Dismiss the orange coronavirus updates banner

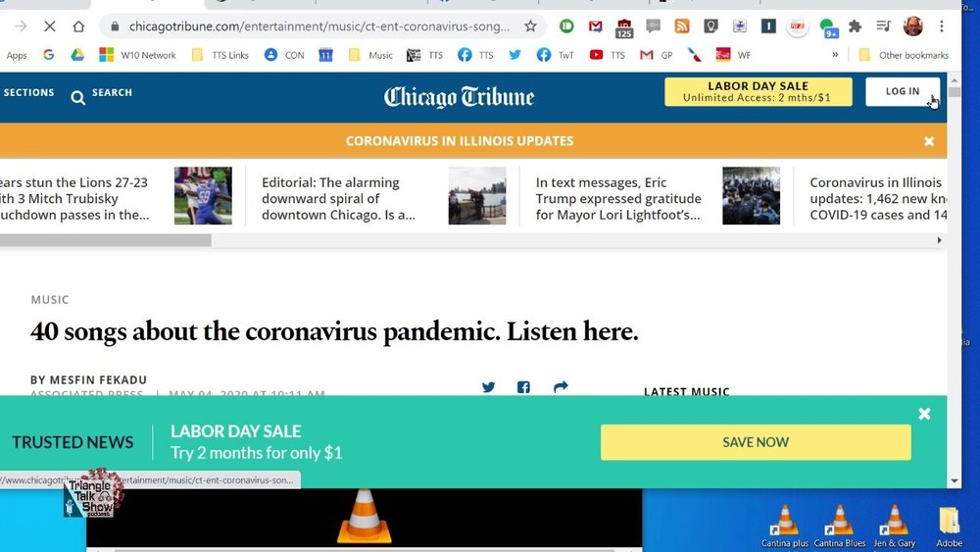pyautogui.click(x=929, y=141)
